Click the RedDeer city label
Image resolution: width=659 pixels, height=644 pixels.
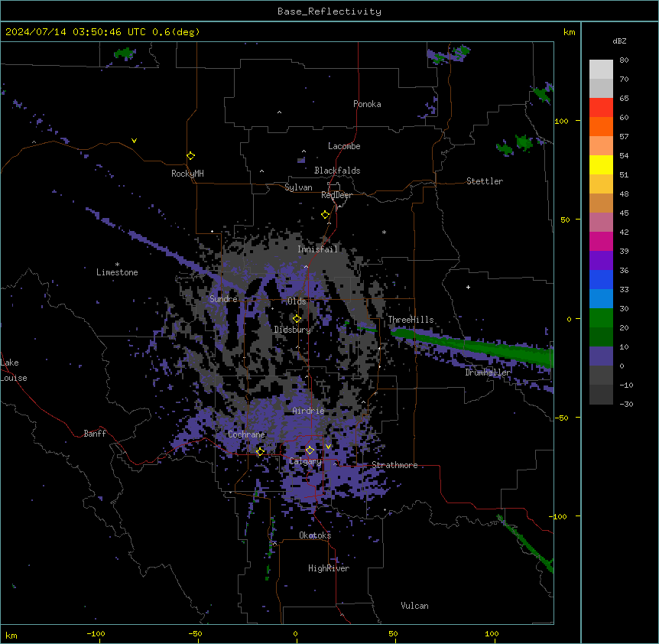coord(336,195)
